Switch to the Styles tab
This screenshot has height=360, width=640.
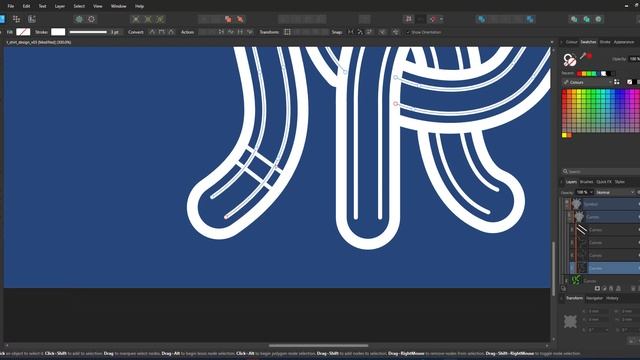click(x=620, y=182)
